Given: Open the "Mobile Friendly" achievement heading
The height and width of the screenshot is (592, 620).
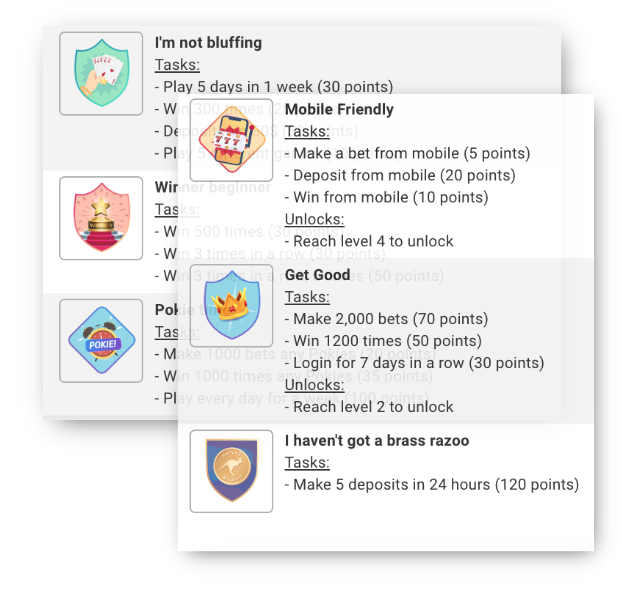Looking at the screenshot, I should (x=339, y=109).
